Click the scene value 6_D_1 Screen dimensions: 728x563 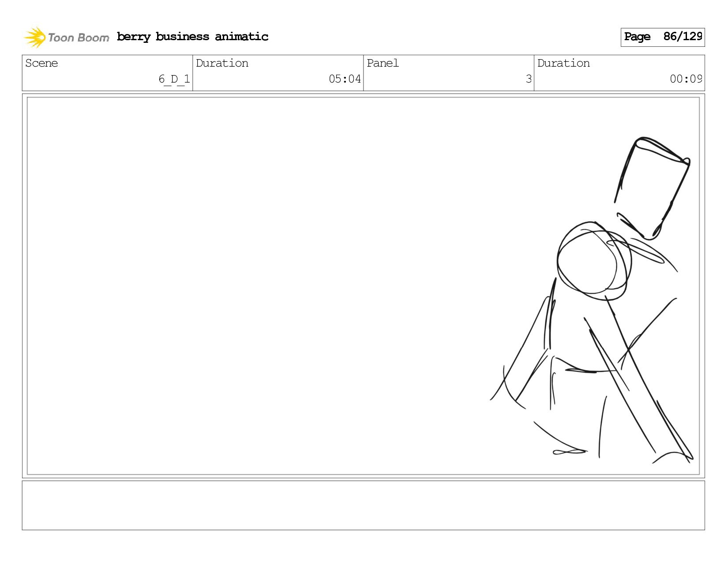(174, 79)
